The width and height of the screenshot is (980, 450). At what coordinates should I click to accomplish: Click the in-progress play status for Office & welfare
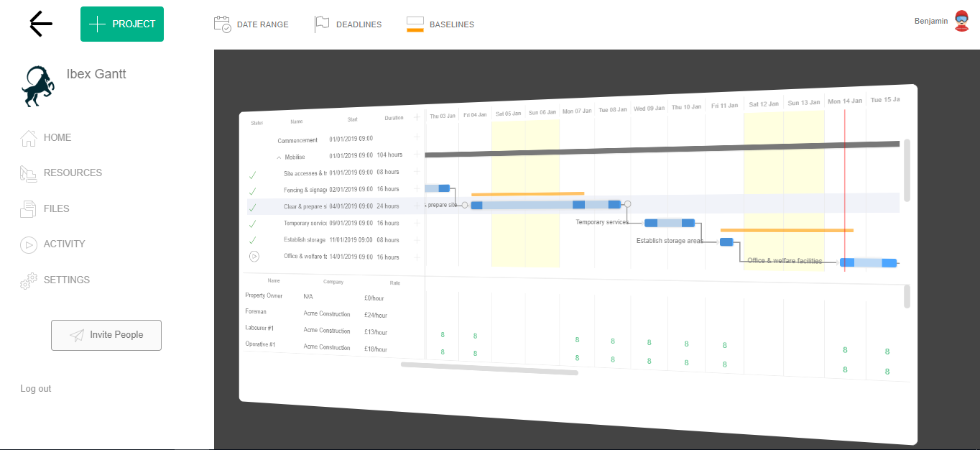point(254,256)
